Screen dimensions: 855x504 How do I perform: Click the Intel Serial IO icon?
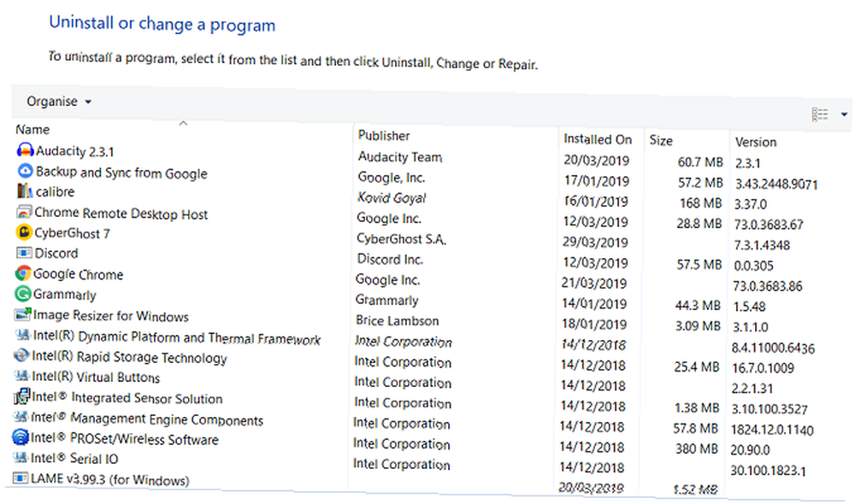point(21,458)
